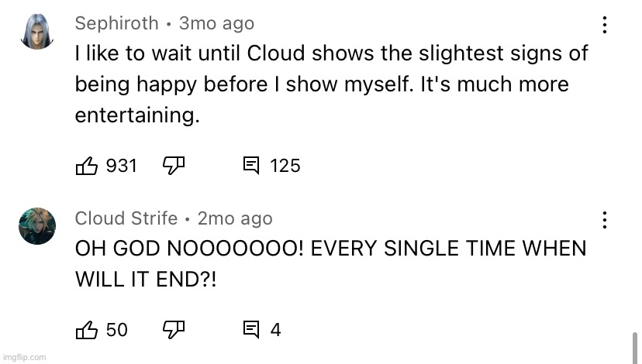Click the vertical scrollbar thumb
Viewport: 642px width, 364px height.
pos(634,348)
